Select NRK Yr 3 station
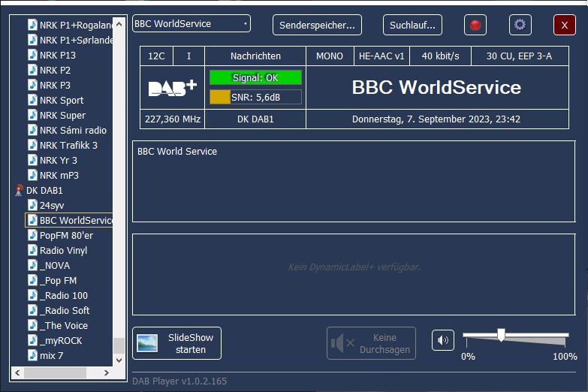Viewport: 588px width, 392px height. (x=59, y=160)
